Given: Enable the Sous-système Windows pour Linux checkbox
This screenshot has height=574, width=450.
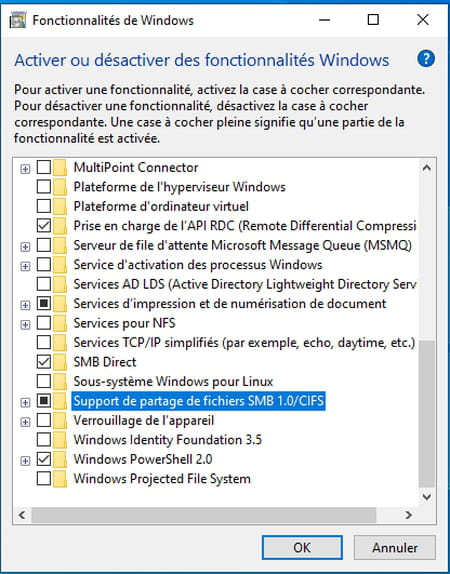Looking at the screenshot, I should coord(44,381).
